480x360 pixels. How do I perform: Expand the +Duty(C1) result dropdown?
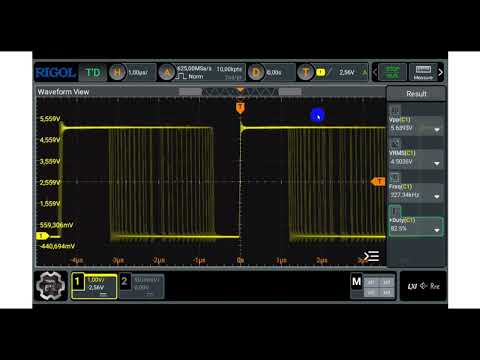tap(437, 230)
